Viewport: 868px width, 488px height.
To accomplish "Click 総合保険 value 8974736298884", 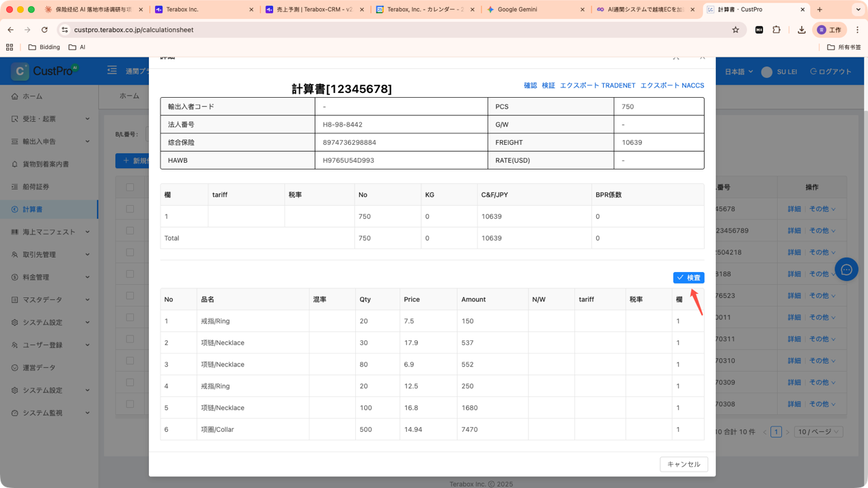I will (349, 143).
